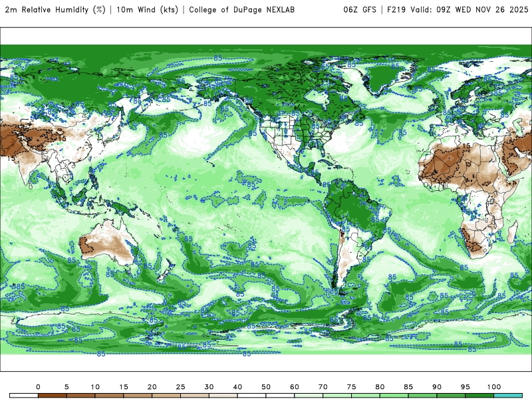The image size is (532, 399).
Task: Click the legend label '40'
Action: point(237,387)
